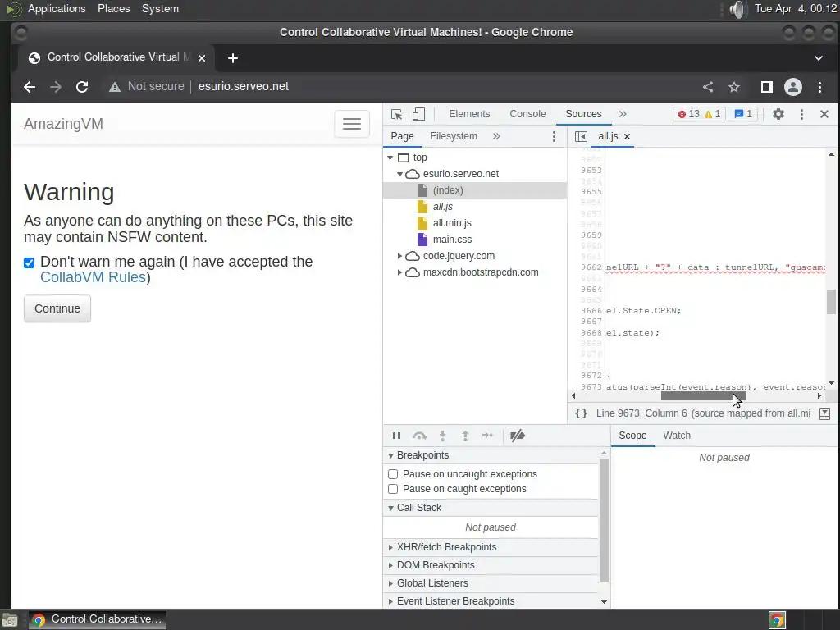The image size is (840, 630).
Task: Open Chrome profile avatar
Action: point(793,87)
